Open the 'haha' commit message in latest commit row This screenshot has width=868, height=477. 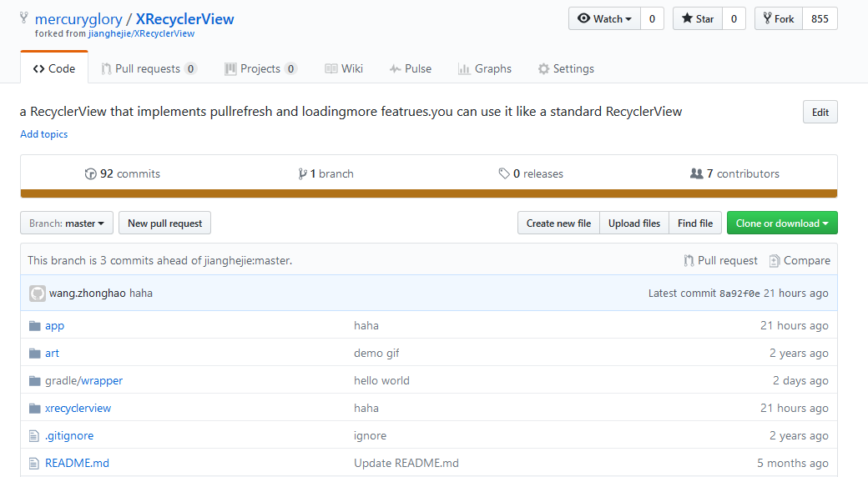140,294
